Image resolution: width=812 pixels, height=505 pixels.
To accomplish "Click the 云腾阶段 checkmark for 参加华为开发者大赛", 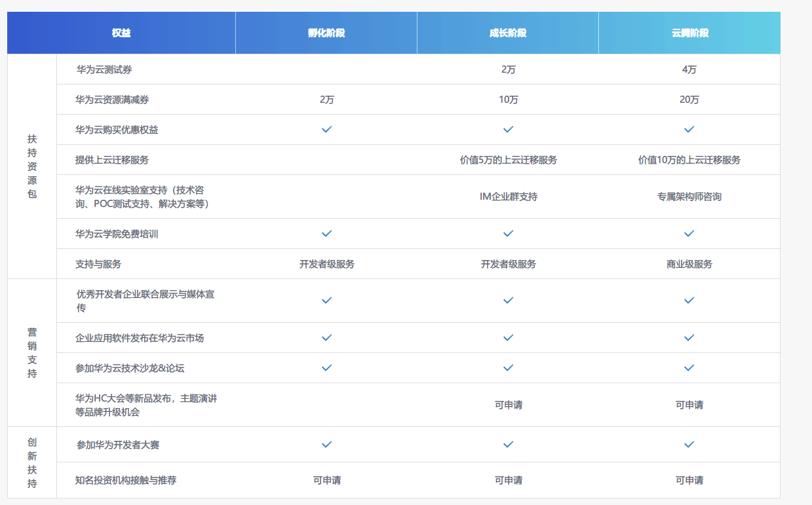I will pos(689,445).
